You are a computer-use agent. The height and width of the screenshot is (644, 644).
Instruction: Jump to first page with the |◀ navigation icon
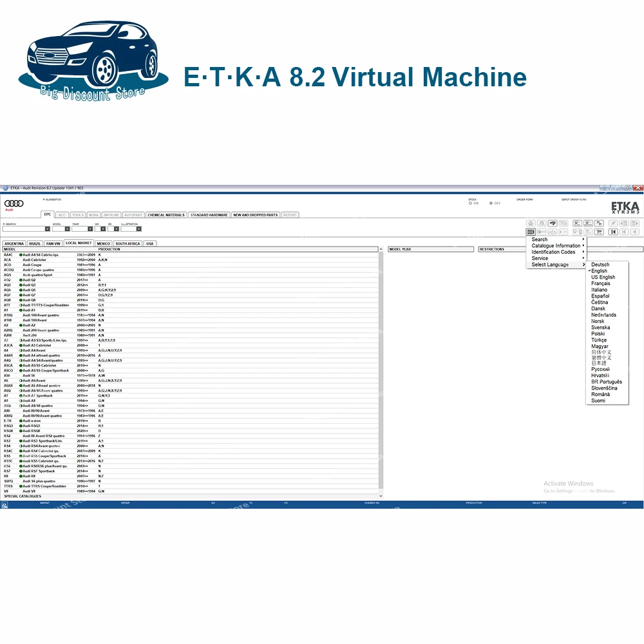click(x=612, y=231)
